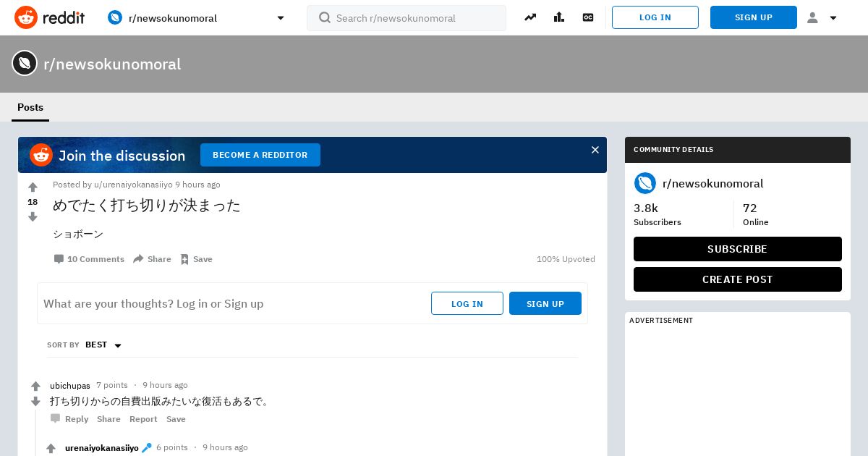This screenshot has height=456, width=868.
Task: Click LOG IN in the comment box
Action: click(467, 303)
